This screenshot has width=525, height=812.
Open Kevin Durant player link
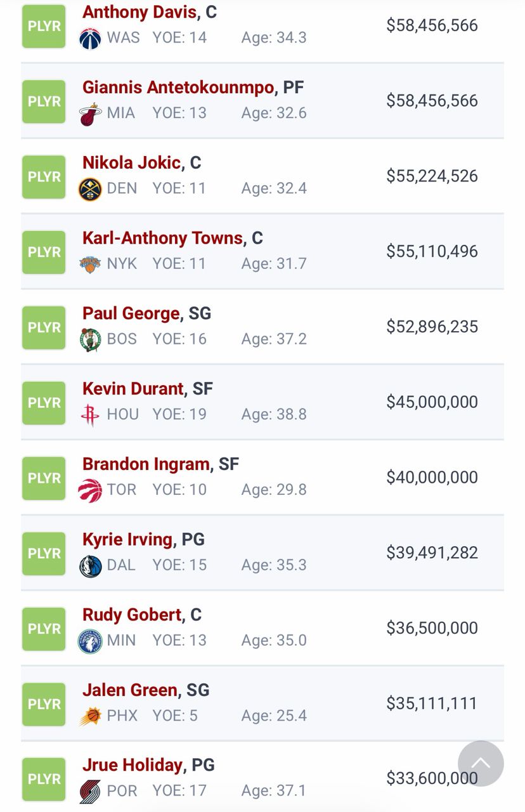[133, 389]
